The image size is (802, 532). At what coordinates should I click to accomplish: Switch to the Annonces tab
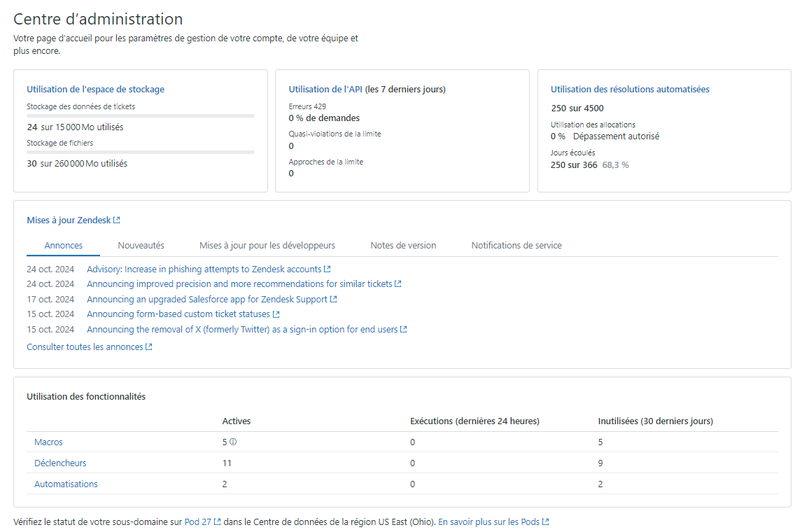click(64, 246)
